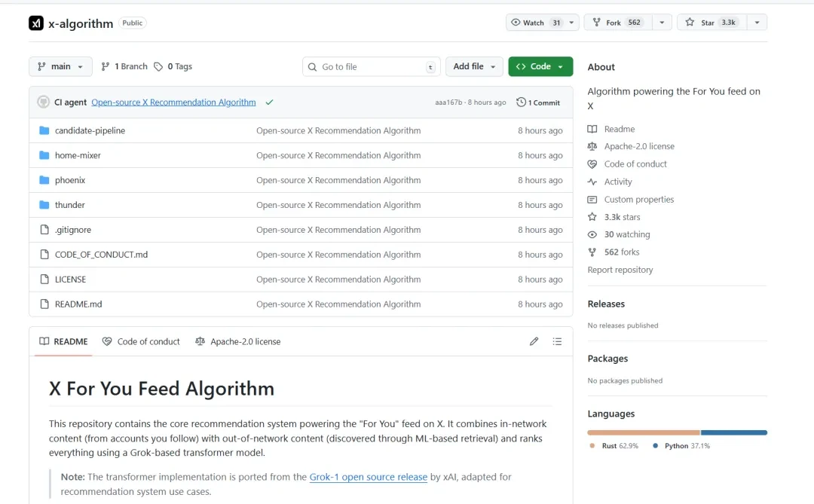Click the Rust segment in languages bar
The height and width of the screenshot is (504, 814).
point(643,432)
